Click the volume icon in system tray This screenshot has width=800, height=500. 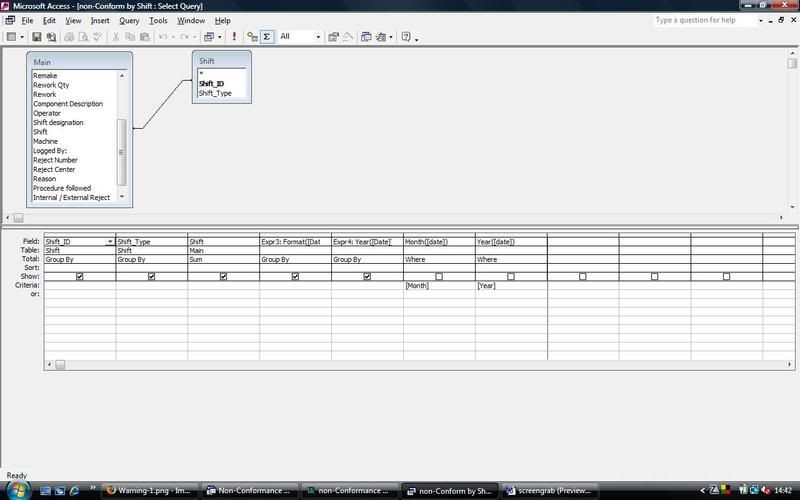(x=764, y=490)
